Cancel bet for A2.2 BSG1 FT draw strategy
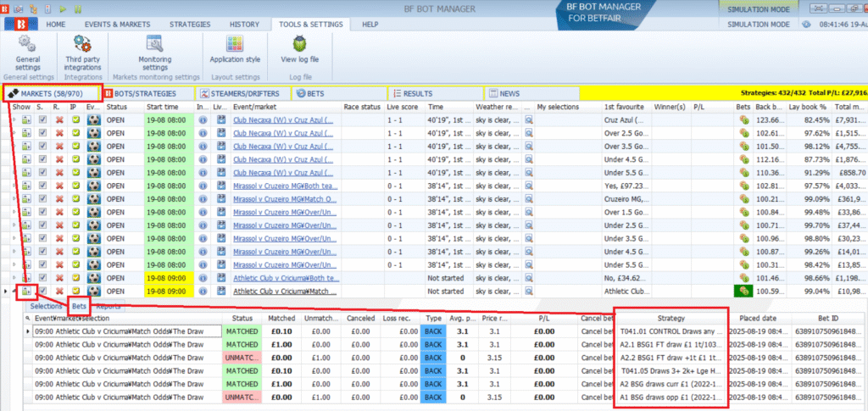 [597, 358]
